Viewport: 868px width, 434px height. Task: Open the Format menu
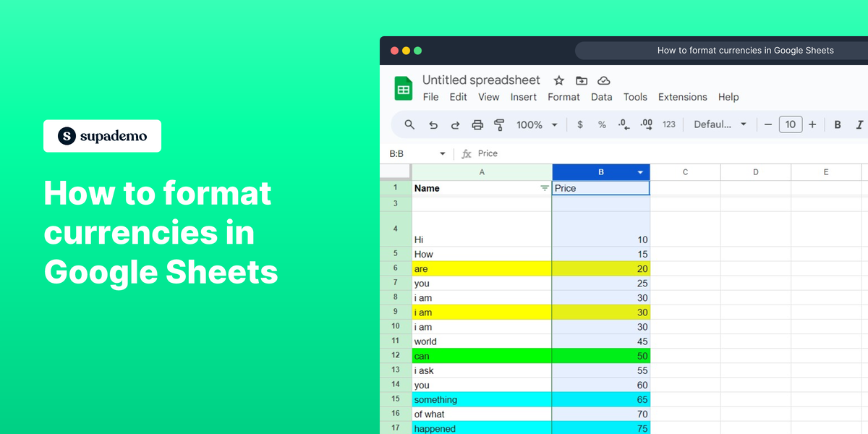coord(563,97)
